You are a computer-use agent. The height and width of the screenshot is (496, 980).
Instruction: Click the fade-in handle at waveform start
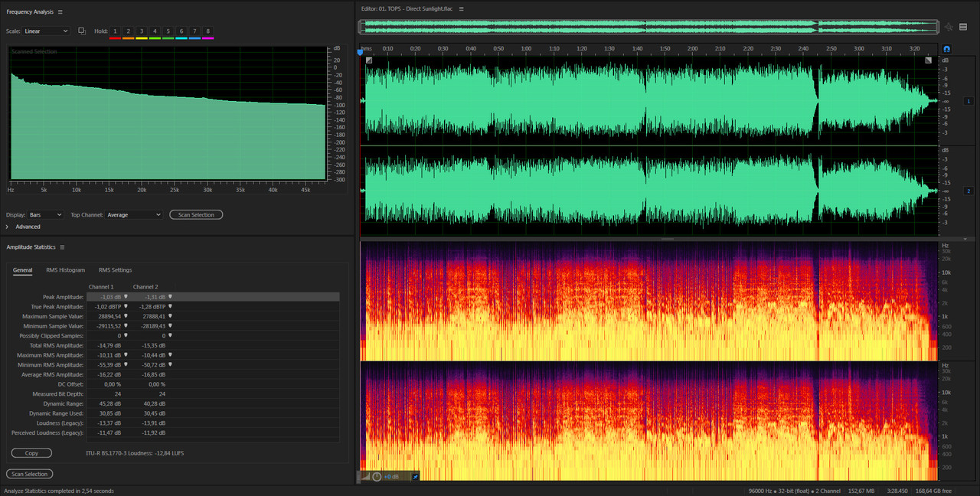369,60
